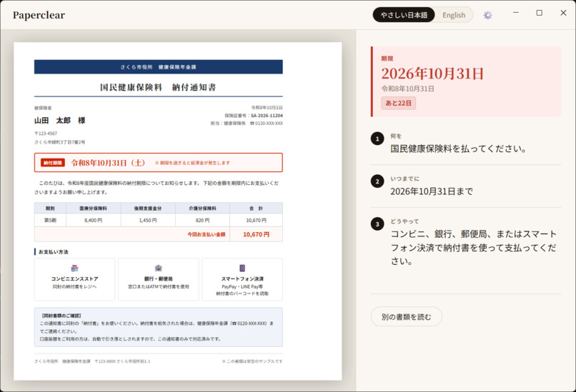Open settings gear icon
This screenshot has height=392, width=576.
tap(487, 15)
